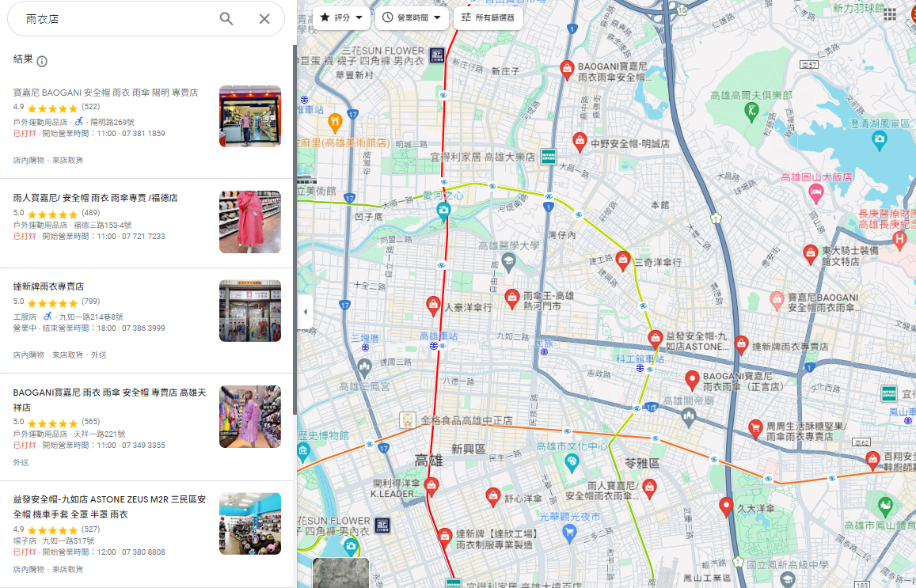Click map pin for 達新牌【達欣工場】

(x=445, y=537)
